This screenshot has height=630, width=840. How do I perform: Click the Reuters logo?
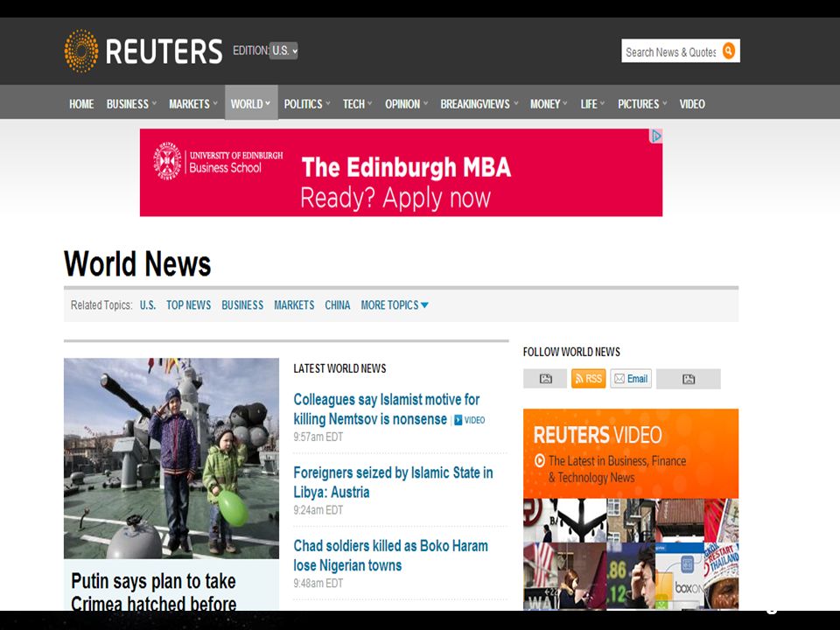tap(143, 51)
